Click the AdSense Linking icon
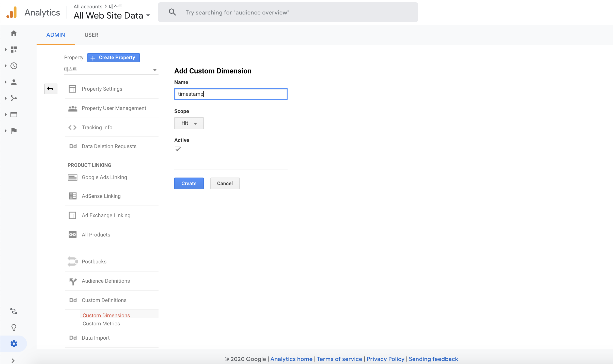 tap(73, 196)
